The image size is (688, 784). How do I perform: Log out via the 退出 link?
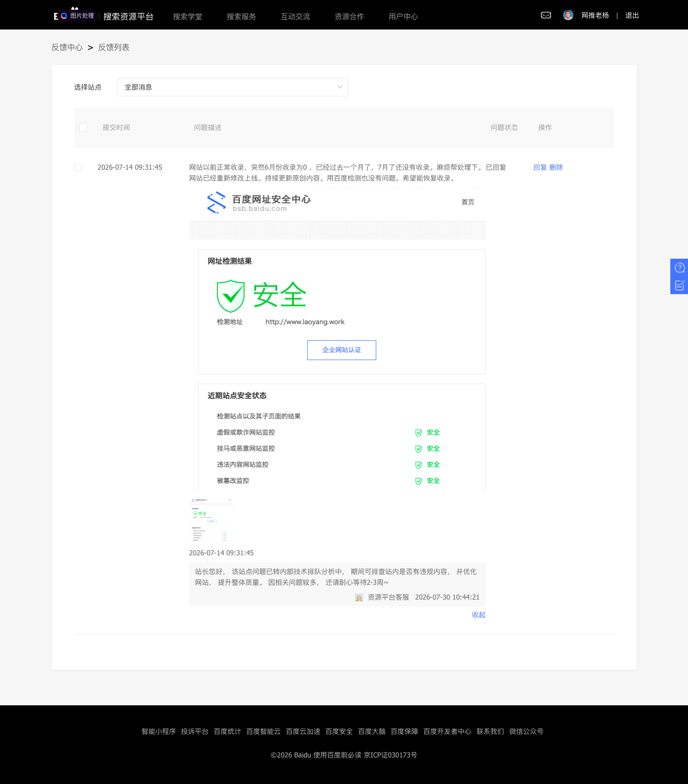pyautogui.click(x=632, y=15)
